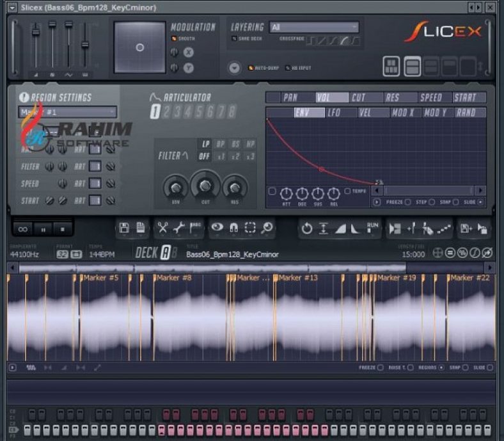The height and width of the screenshot is (441, 504).
Task: Click the RUN script icon
Action: coord(373,229)
